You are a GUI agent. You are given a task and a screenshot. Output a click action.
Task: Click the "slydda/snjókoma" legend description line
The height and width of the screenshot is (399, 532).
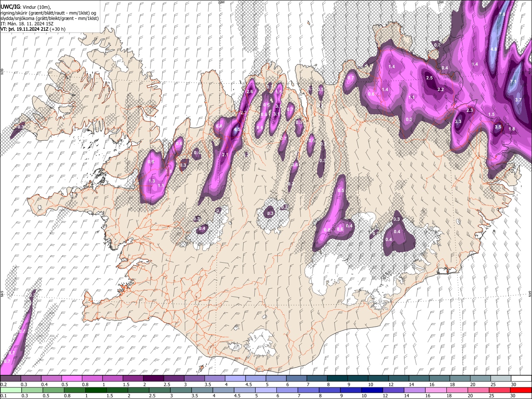tap(49, 18)
